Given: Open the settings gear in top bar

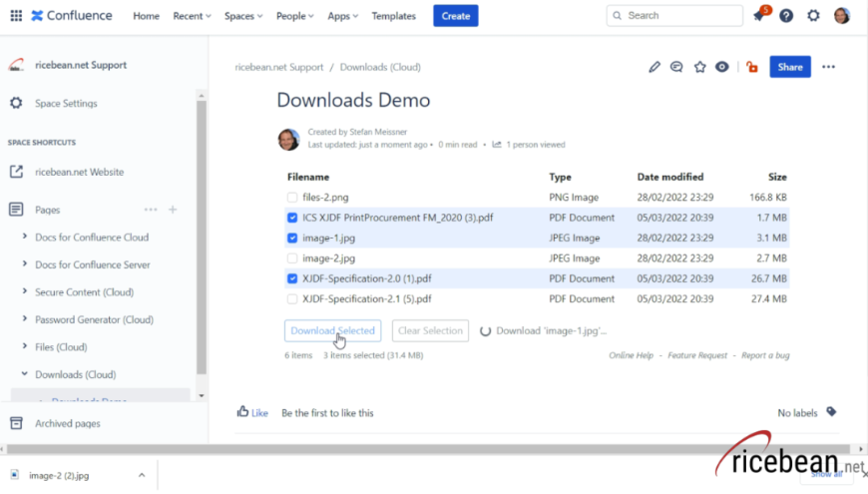Looking at the screenshot, I should pyautogui.click(x=813, y=16).
